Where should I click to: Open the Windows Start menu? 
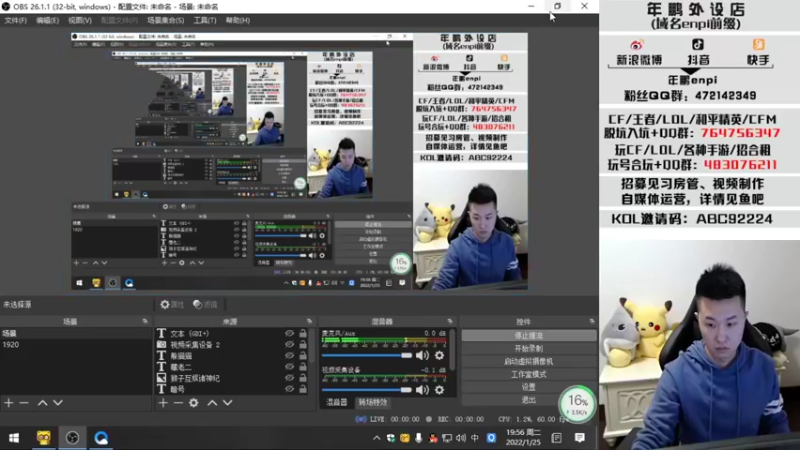pyautogui.click(x=14, y=438)
